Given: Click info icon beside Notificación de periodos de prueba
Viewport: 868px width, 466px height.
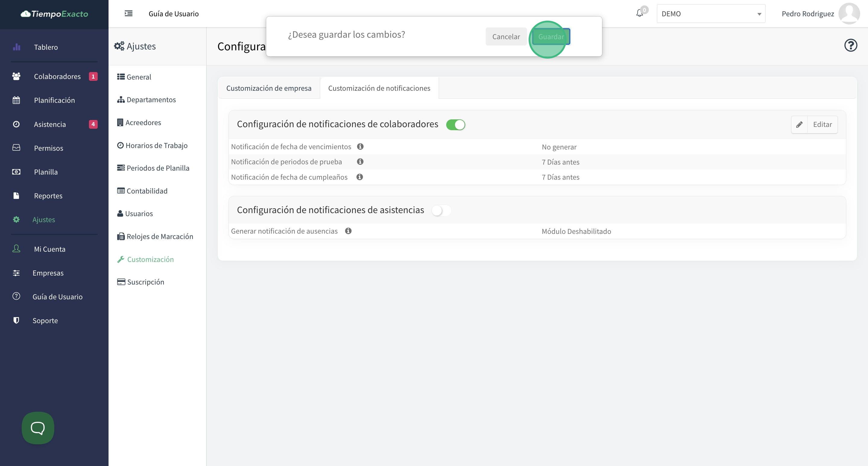Looking at the screenshot, I should [360, 162].
